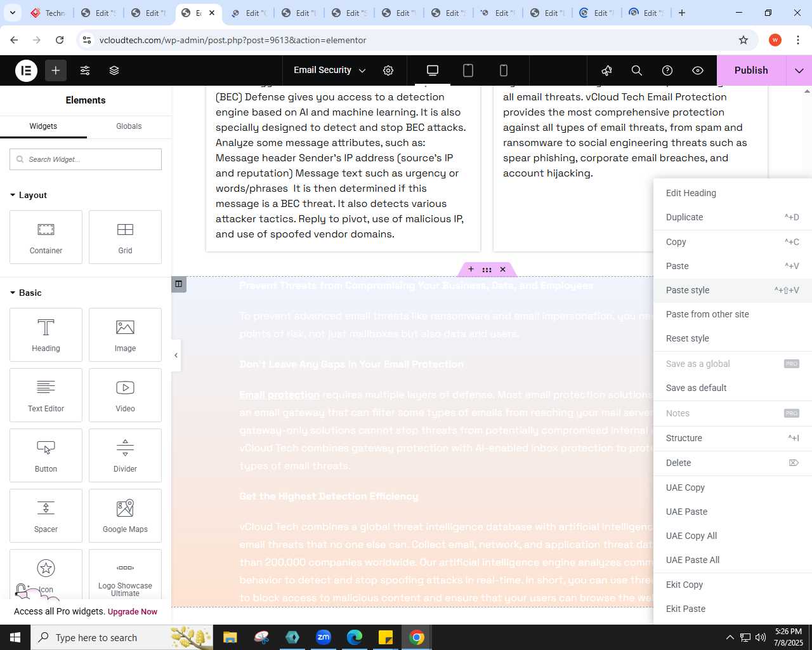The height and width of the screenshot is (650, 812).
Task: Open Site Settings sliders icon
Action: coord(85,70)
